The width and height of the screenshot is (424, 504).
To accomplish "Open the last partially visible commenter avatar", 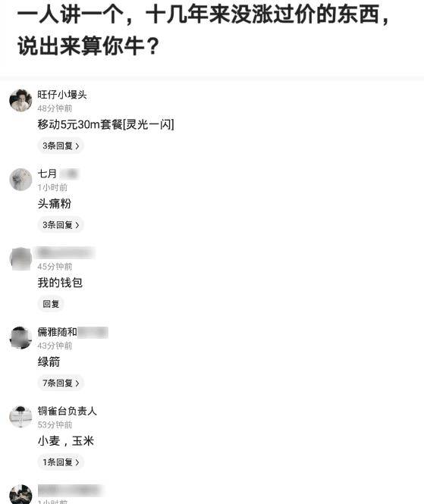I will pos(20,494).
